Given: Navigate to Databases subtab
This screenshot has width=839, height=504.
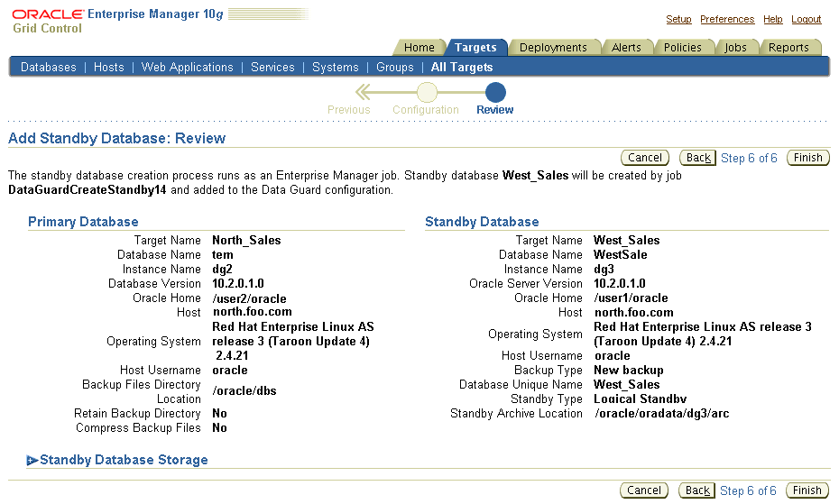Looking at the screenshot, I should coord(49,68).
